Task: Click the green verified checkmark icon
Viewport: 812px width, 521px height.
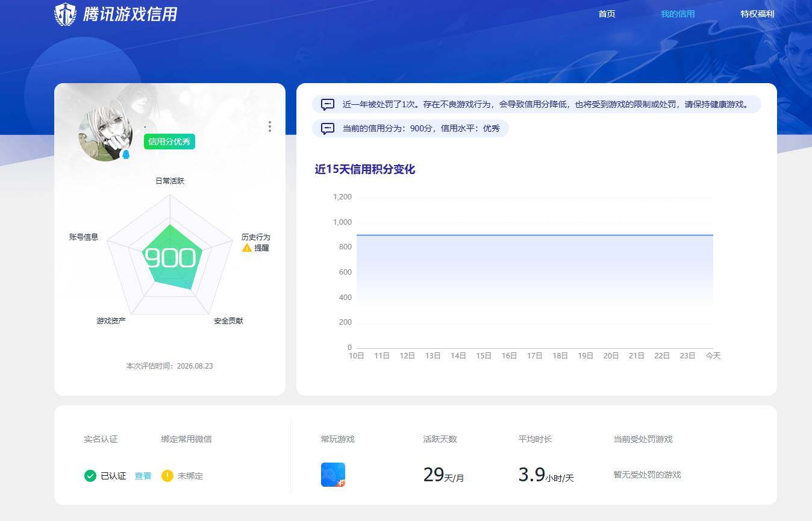Action: [x=90, y=476]
